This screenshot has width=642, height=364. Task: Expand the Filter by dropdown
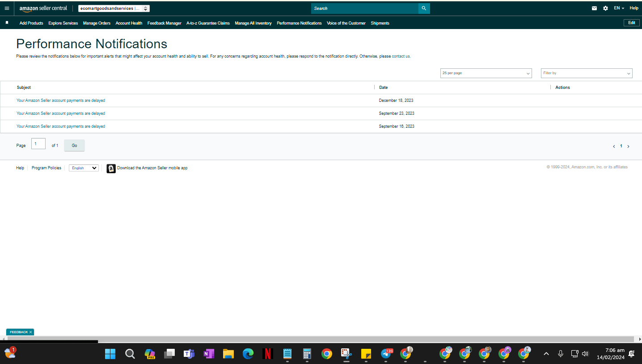[587, 73]
